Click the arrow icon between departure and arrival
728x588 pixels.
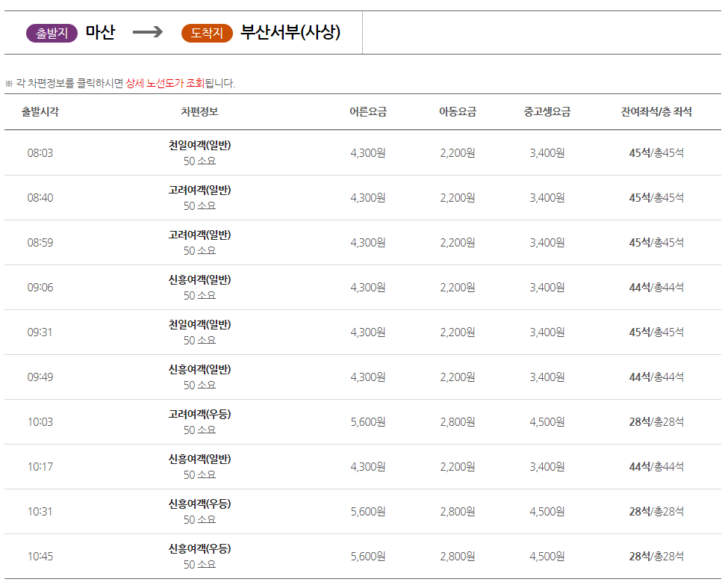click(148, 32)
